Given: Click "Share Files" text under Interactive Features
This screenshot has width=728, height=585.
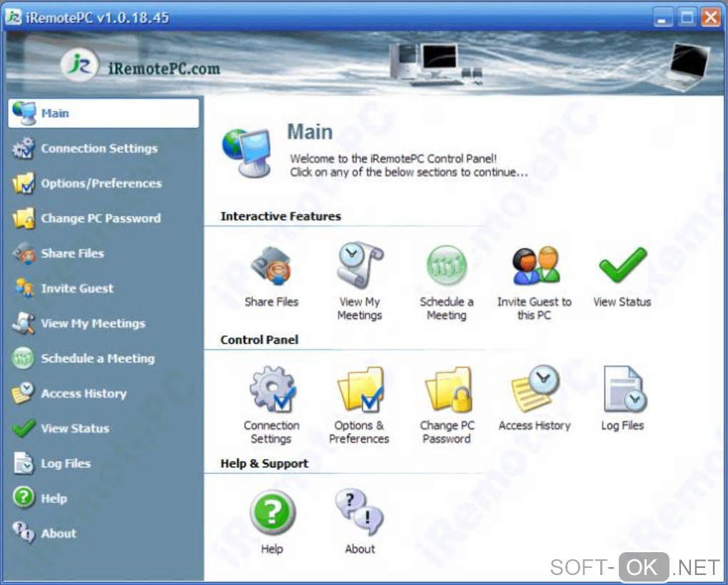Looking at the screenshot, I should point(272,302).
